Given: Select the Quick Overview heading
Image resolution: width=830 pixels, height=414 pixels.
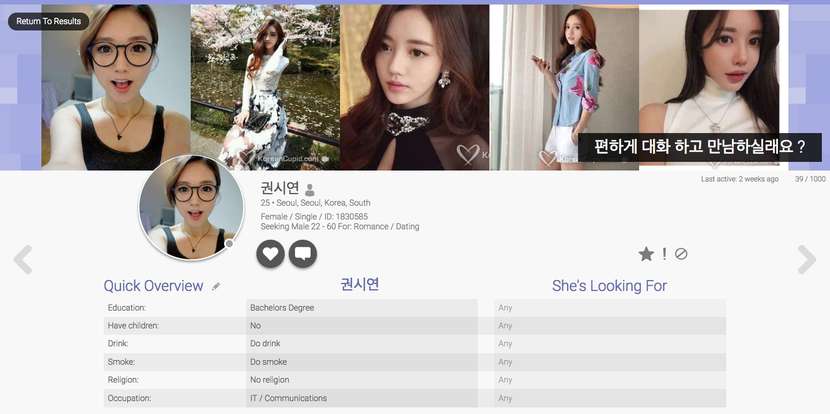Looking at the screenshot, I should [x=154, y=286].
